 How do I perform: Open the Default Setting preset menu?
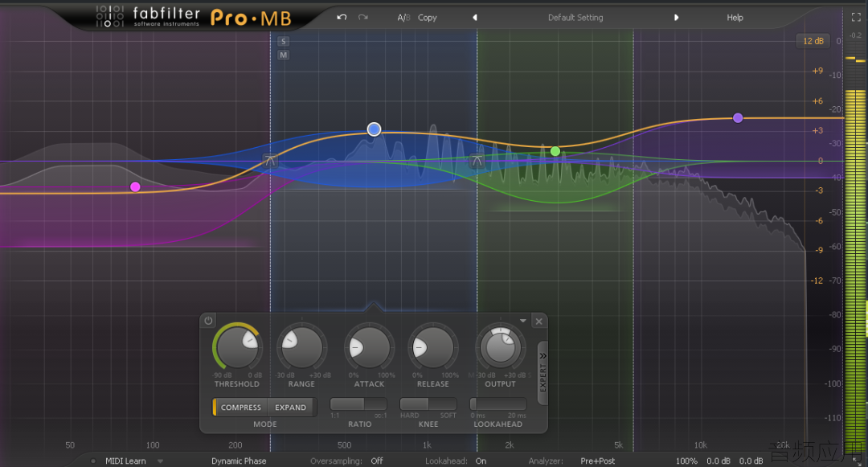(x=575, y=18)
